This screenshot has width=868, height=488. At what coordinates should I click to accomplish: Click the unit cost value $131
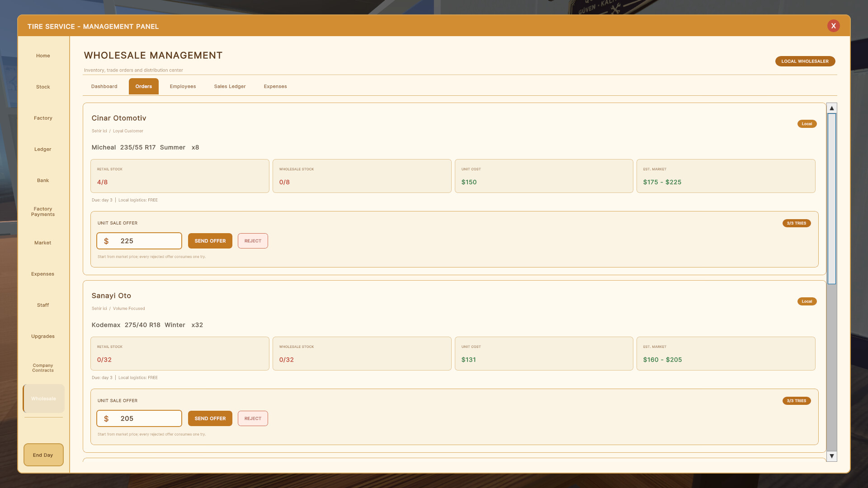(468, 360)
